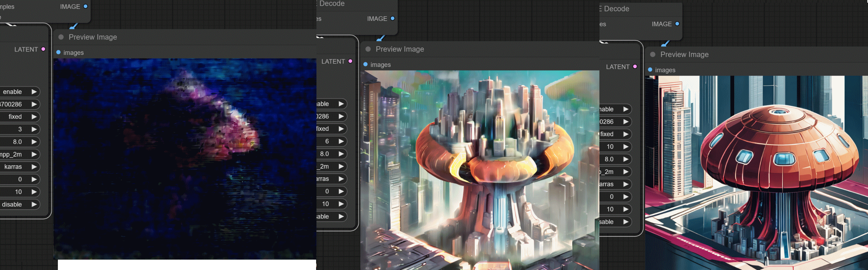Click the pink LATENT output port beside the 700286 seed
The height and width of the screenshot is (270, 868).
pyautogui.click(x=43, y=49)
